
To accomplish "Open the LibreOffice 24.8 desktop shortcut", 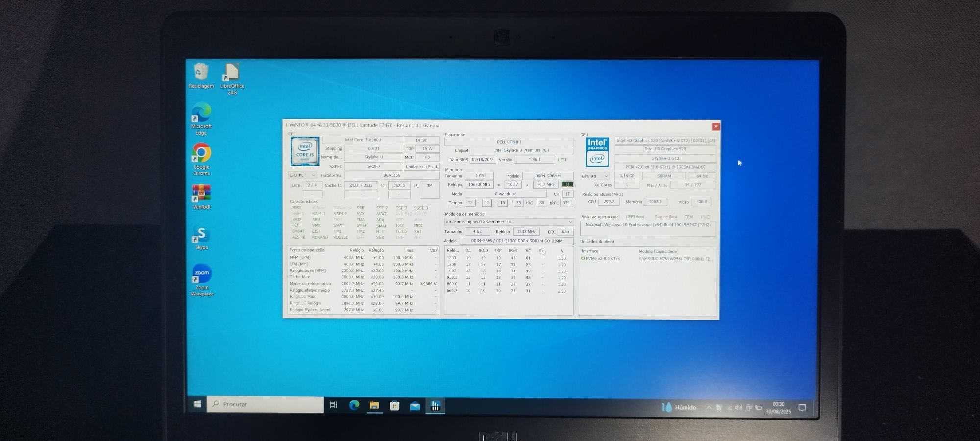I will tap(232, 78).
